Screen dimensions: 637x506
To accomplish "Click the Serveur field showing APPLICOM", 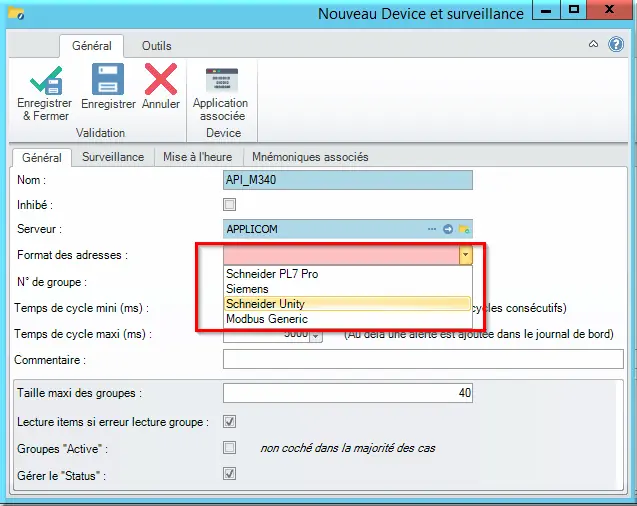I will click(348, 229).
